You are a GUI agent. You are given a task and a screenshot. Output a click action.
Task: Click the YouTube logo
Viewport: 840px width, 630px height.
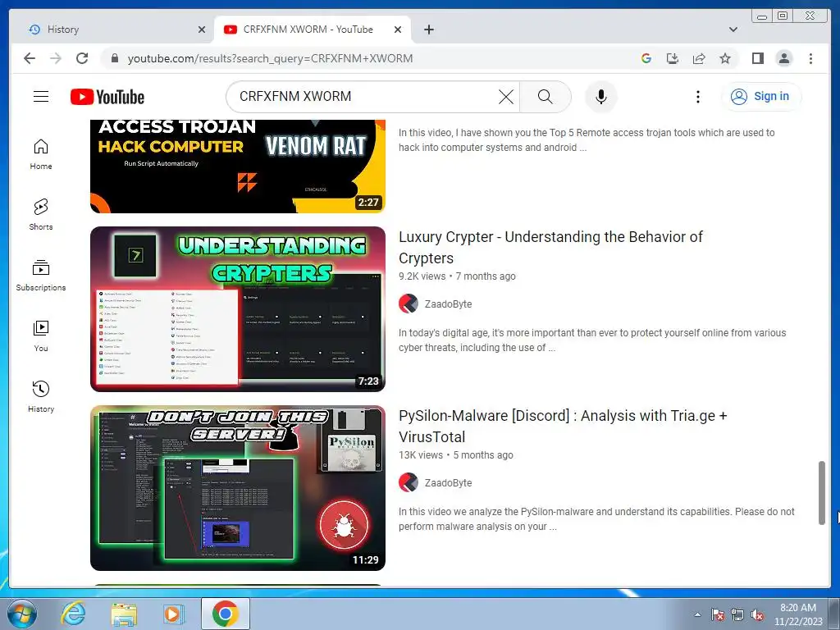tap(107, 97)
